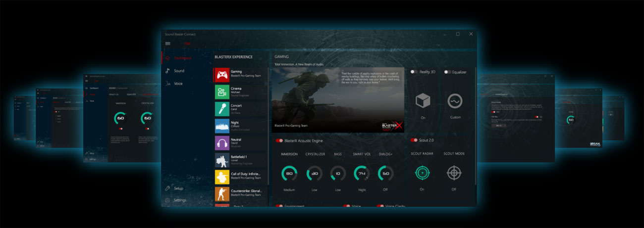Open the hamburger menu in Sound Blaster Connect
Viewport: 644px width, 228px height.
pos(167,44)
